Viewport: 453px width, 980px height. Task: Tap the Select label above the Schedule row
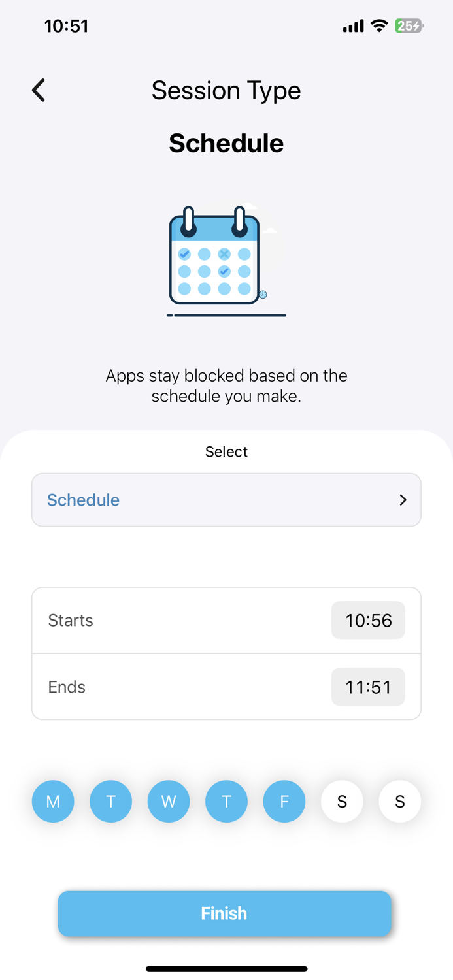226,451
